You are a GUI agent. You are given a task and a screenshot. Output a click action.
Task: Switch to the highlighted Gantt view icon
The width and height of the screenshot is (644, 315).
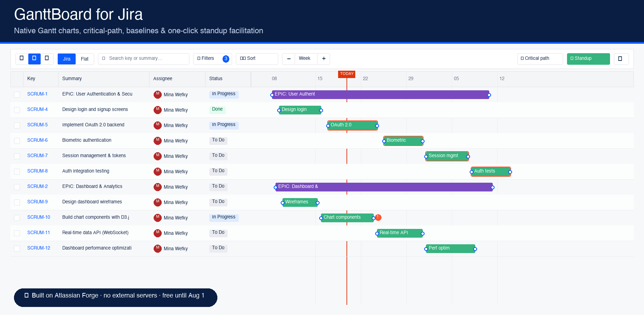34,59
